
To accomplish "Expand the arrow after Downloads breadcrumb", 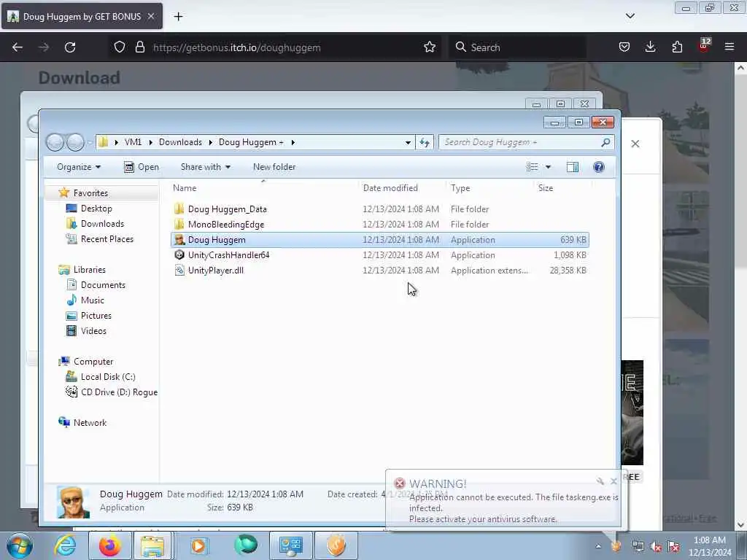I will click(210, 142).
